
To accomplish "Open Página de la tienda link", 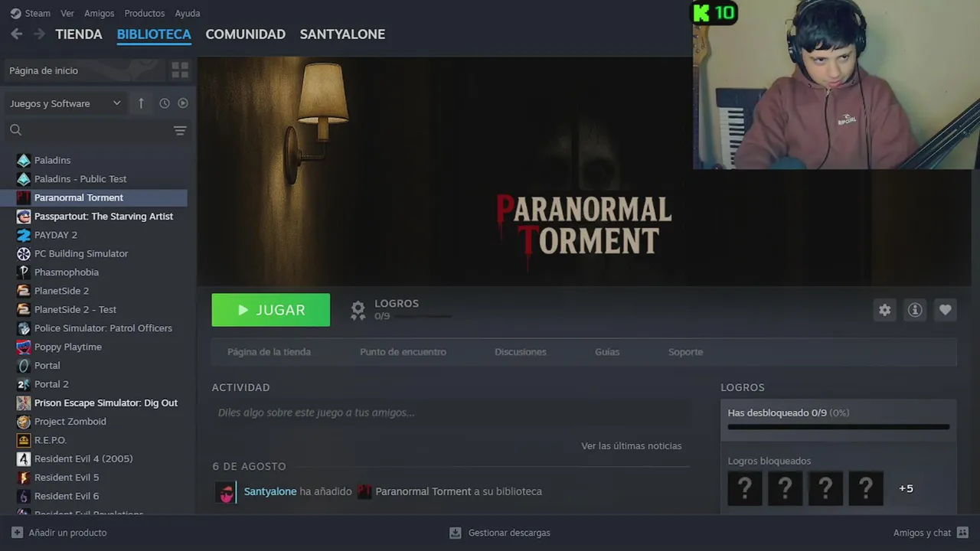I will 269,352.
